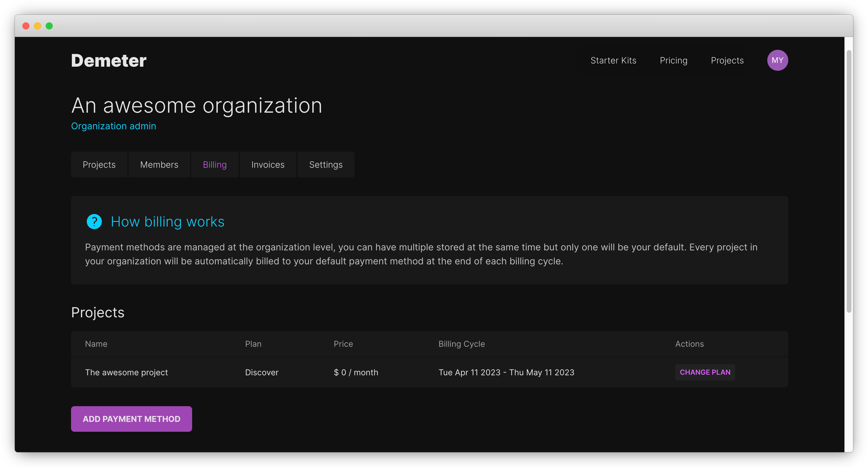Close the window with red button

pos(26,26)
